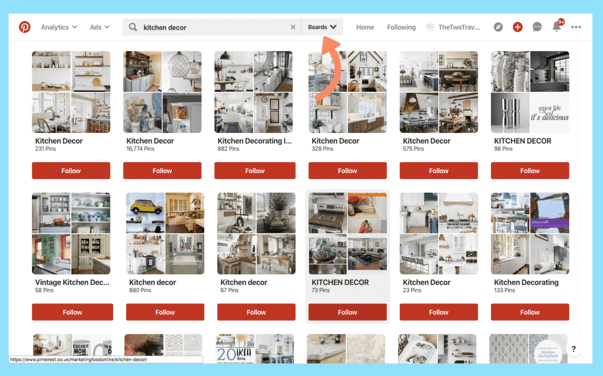
Task: Open the compass explore icon
Action: pos(498,27)
